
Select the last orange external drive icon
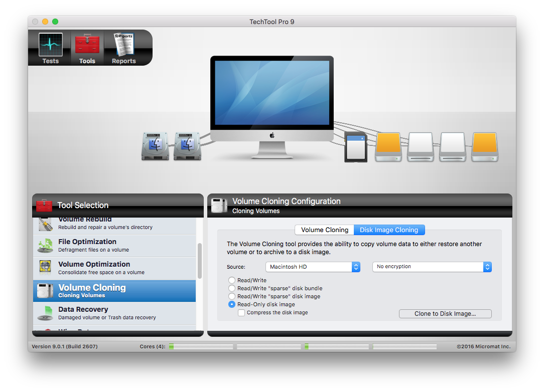tap(485, 147)
